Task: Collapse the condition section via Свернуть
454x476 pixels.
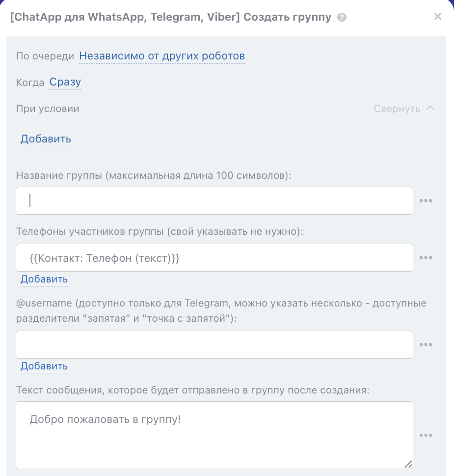Action: pos(397,109)
